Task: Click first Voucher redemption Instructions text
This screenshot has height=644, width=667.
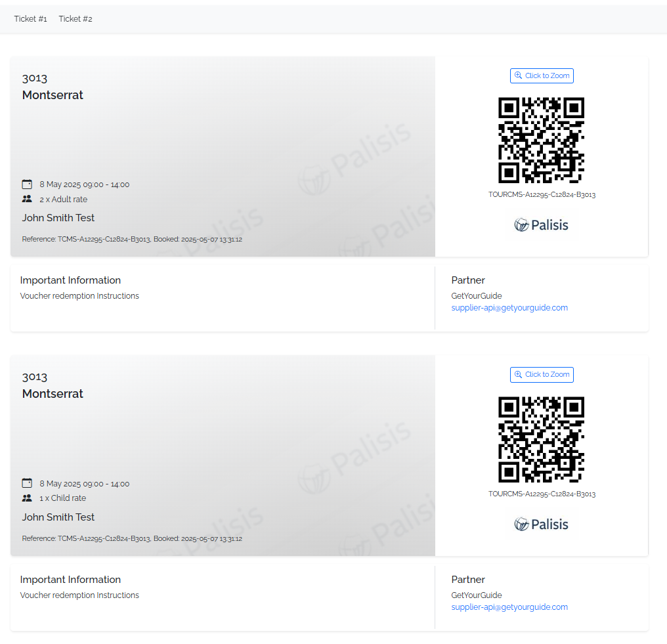Action: pyautogui.click(x=79, y=295)
